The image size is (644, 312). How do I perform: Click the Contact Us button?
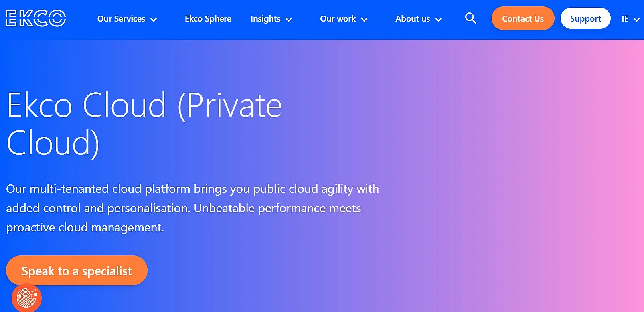(x=523, y=18)
